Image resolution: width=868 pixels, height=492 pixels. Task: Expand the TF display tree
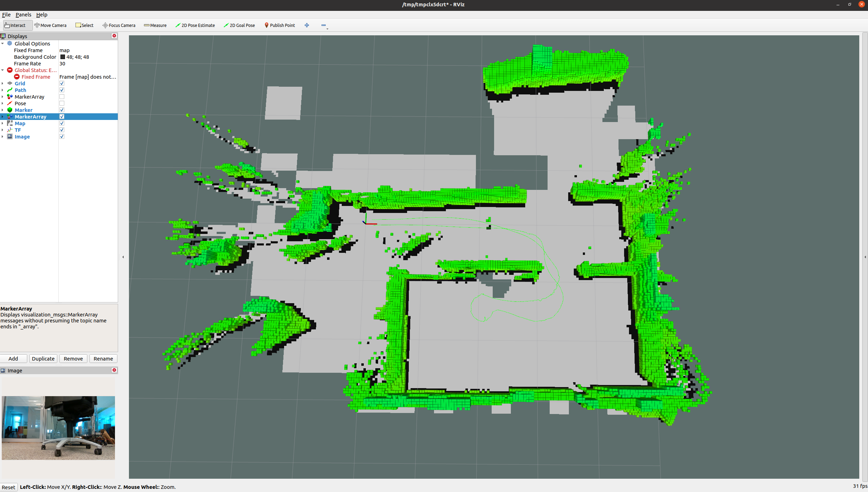pos(3,130)
